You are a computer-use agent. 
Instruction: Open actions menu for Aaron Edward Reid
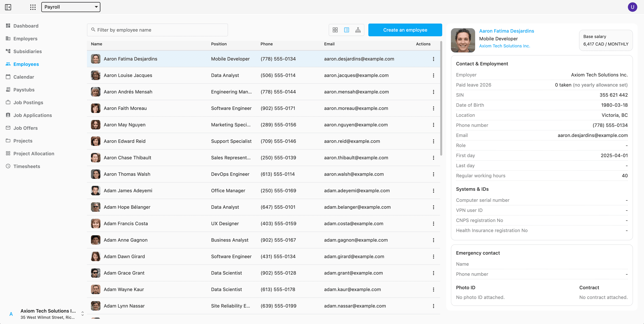[433, 141]
